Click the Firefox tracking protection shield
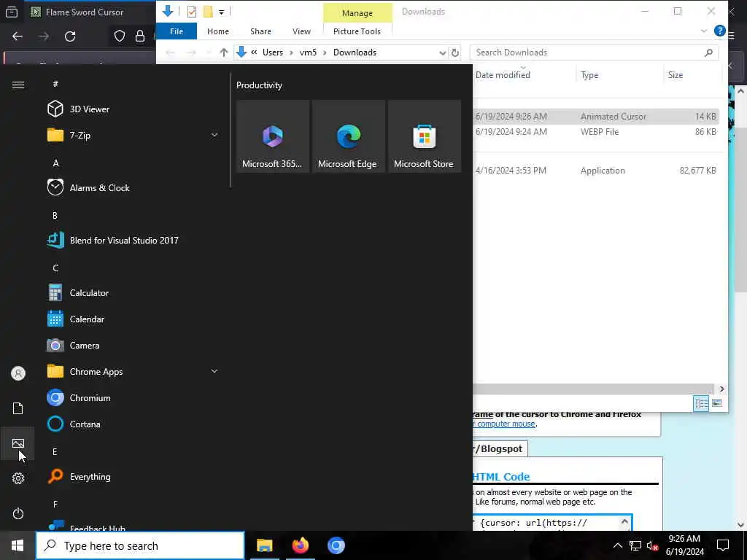Image resolution: width=747 pixels, height=560 pixels. tap(119, 36)
